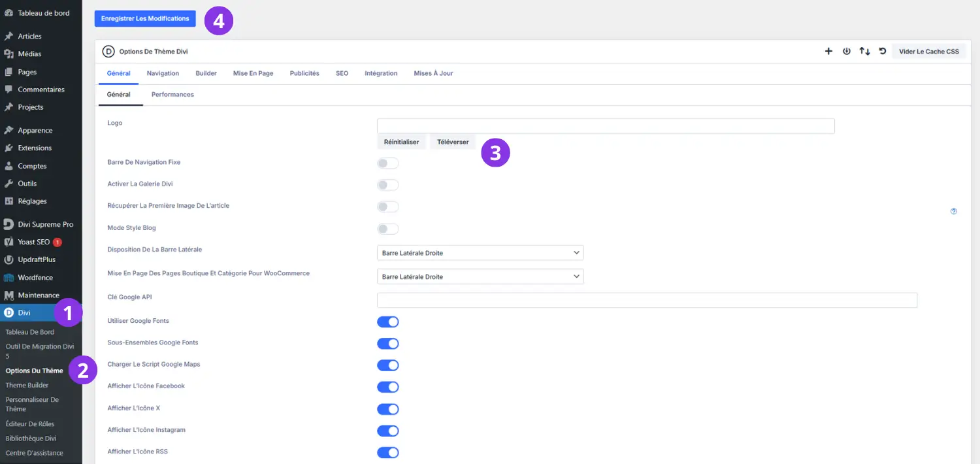This screenshot has height=464, width=980.
Task: Click Vider Le Cache CSS button
Action: (929, 51)
